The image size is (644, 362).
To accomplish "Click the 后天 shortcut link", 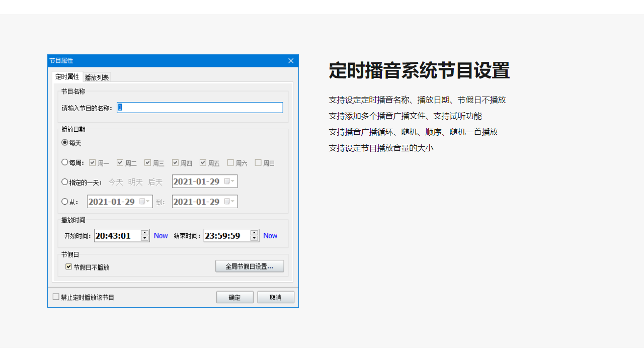I will tap(155, 182).
